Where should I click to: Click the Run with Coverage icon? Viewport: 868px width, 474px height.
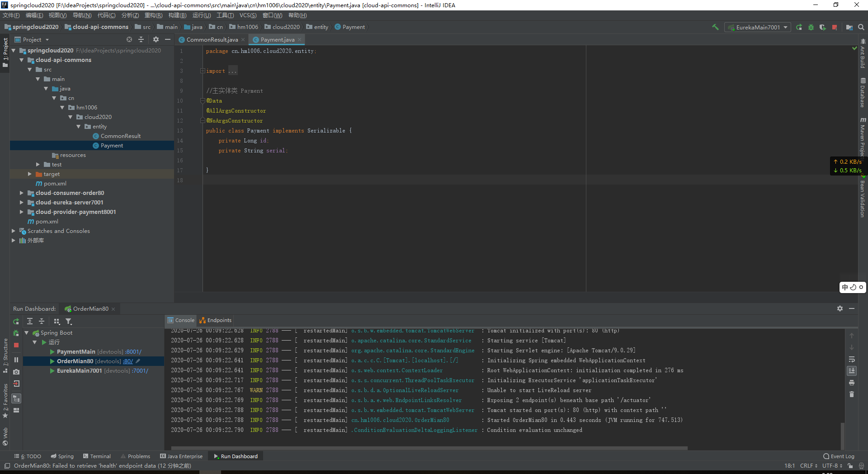click(823, 27)
